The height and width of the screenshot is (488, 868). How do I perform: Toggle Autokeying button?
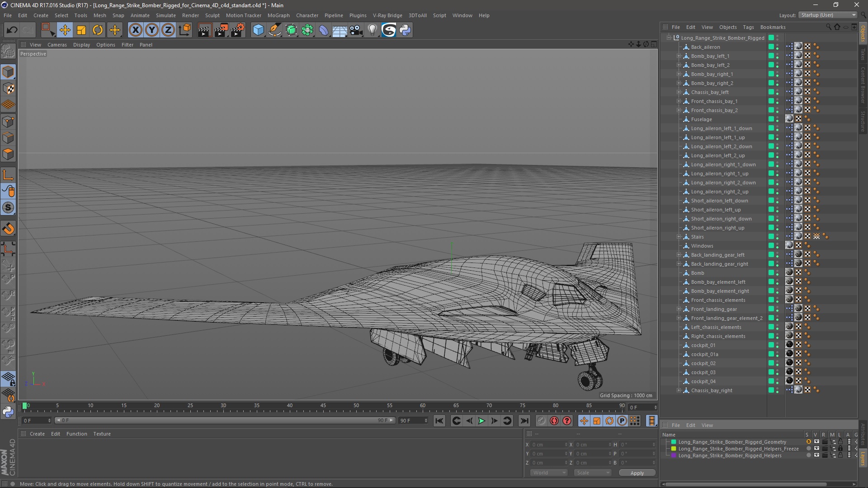554,421
